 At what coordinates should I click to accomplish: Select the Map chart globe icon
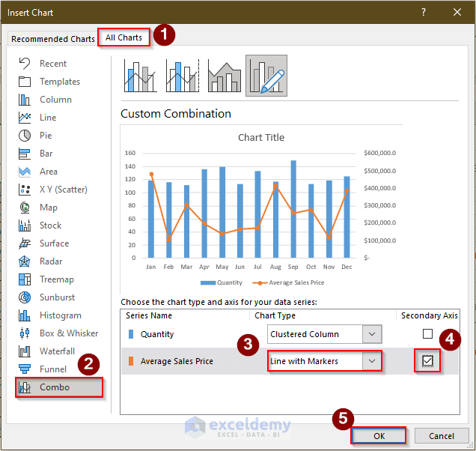(x=25, y=208)
